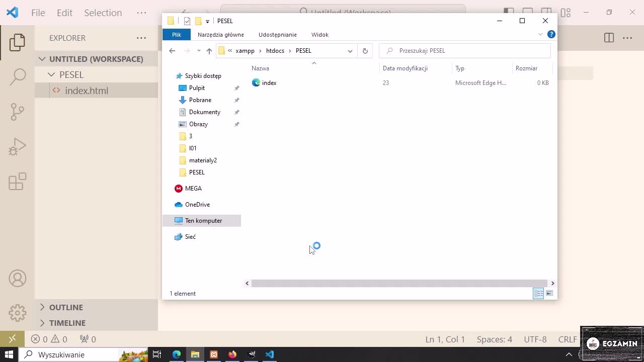Open the Narzędzia główne ribbon tab
Viewport: 644px width, 362px height.
pyautogui.click(x=220, y=34)
